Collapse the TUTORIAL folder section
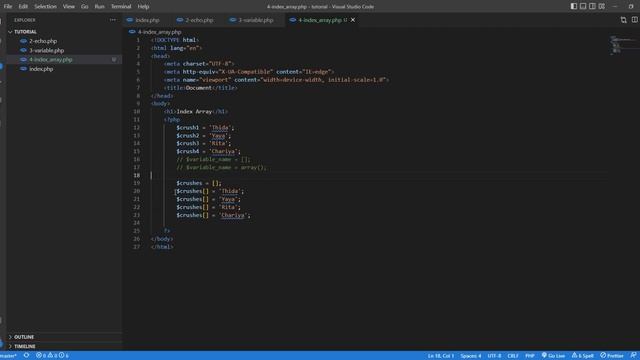 (x=25, y=32)
